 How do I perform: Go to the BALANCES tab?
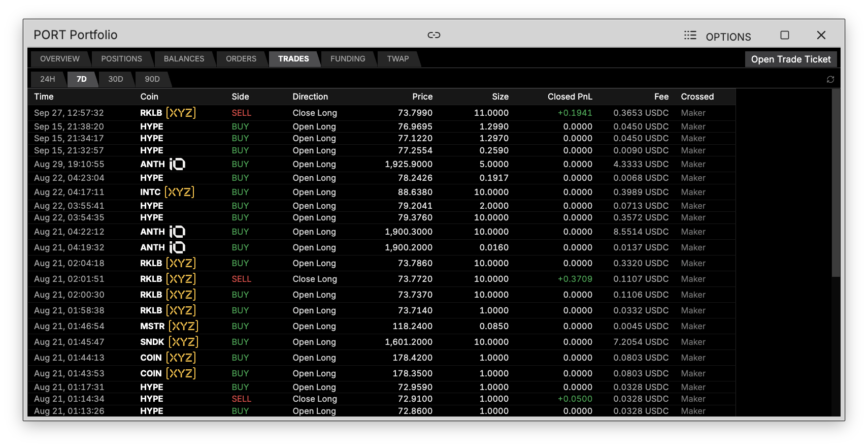tap(184, 59)
